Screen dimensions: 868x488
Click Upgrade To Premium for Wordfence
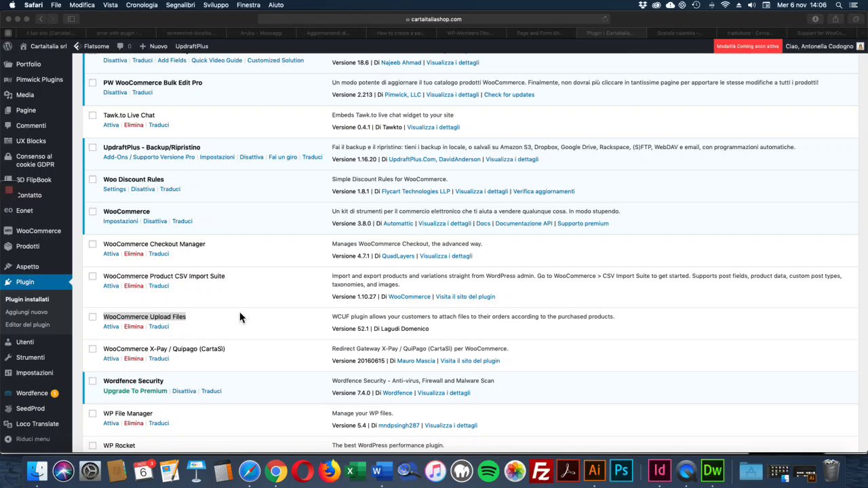pyautogui.click(x=135, y=391)
